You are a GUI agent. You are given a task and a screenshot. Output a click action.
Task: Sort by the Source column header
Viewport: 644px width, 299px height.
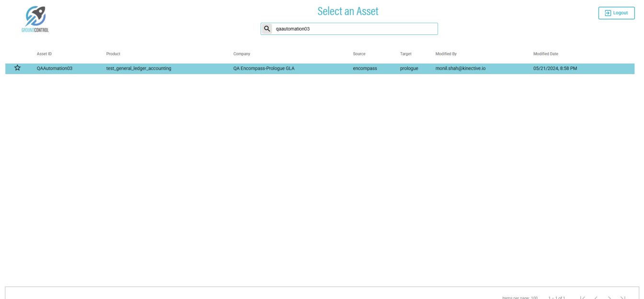(359, 54)
